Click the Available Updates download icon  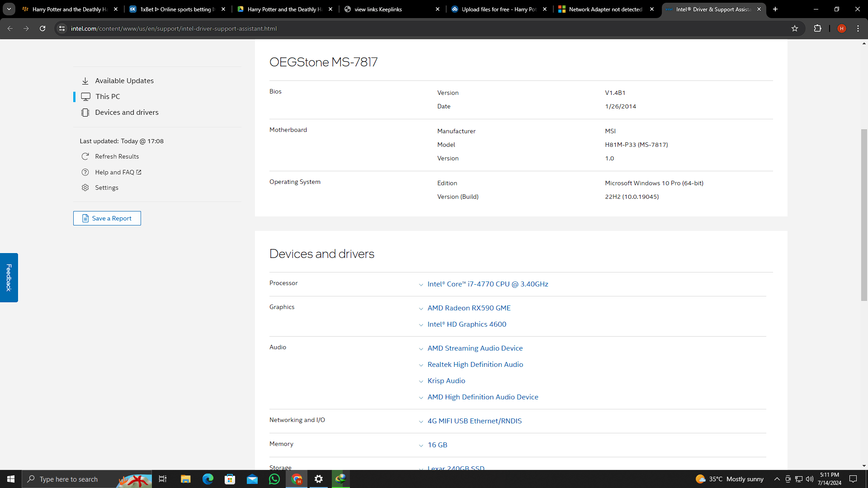85,81
